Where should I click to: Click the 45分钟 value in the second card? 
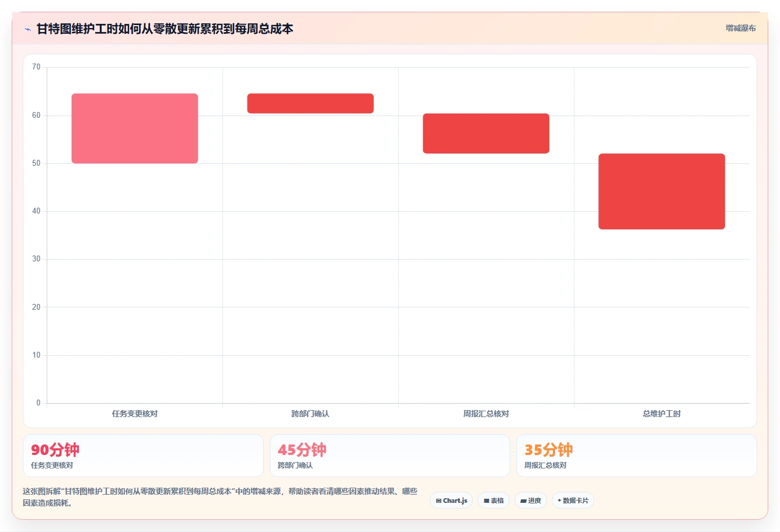click(x=302, y=450)
